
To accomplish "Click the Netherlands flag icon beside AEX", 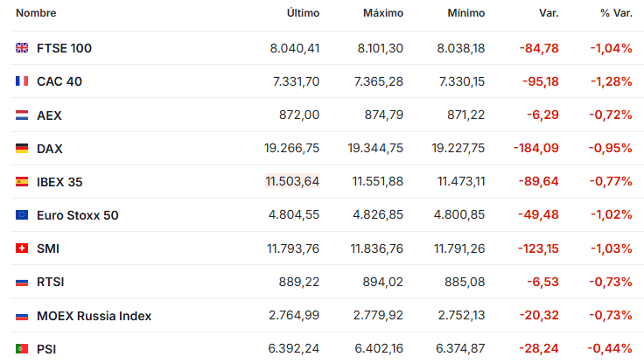I will click(x=22, y=115).
